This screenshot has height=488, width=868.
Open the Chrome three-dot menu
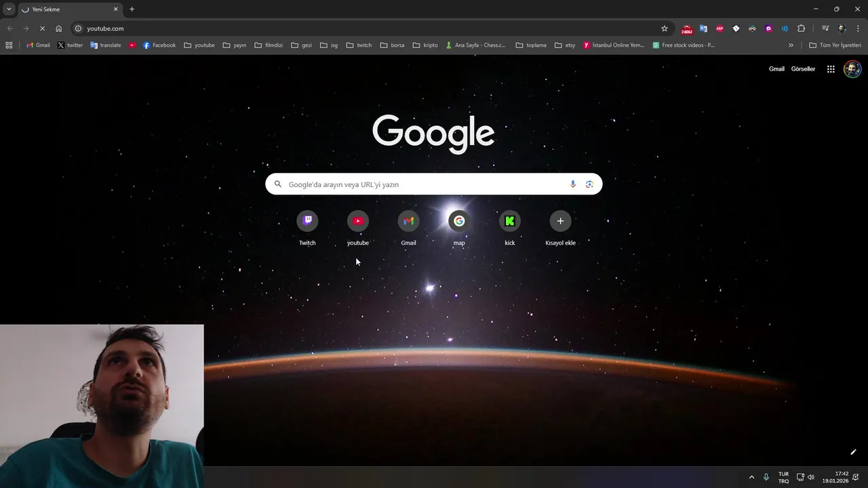pyautogui.click(x=858, y=28)
